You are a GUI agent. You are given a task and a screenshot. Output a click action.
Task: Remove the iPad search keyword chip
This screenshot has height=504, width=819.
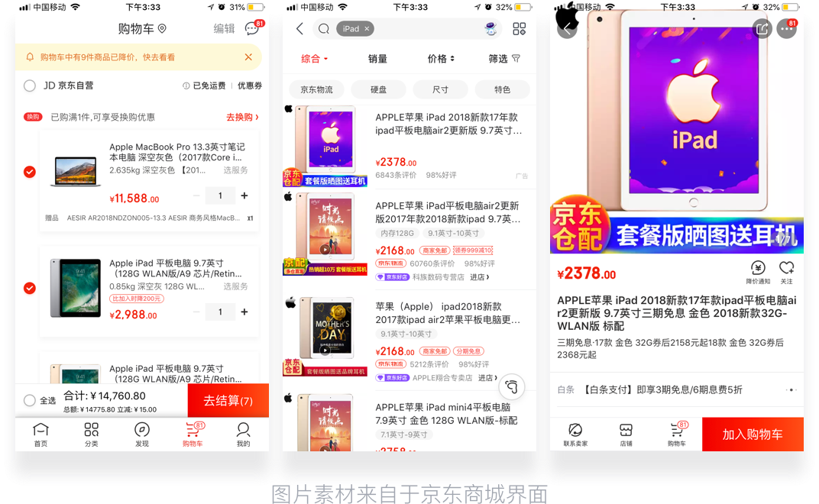[367, 29]
